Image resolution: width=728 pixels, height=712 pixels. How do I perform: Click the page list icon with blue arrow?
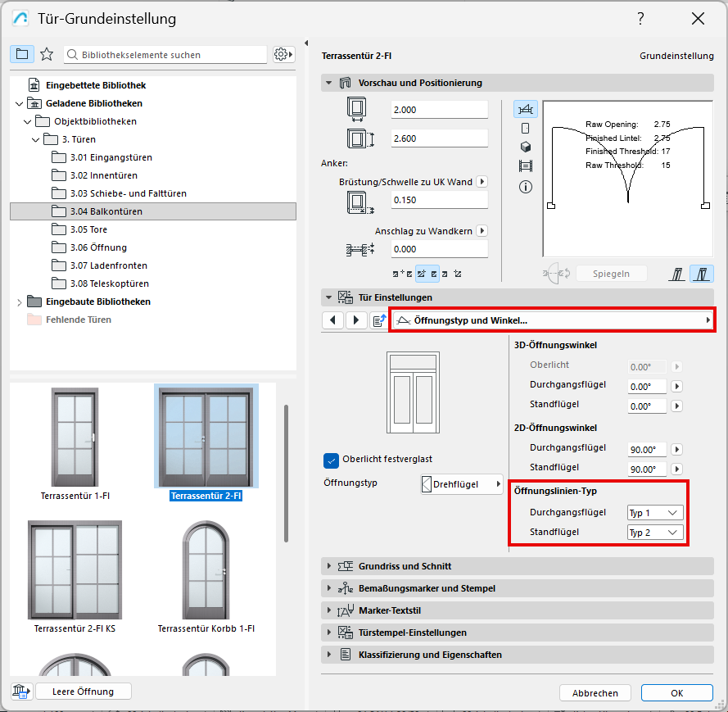(379, 320)
